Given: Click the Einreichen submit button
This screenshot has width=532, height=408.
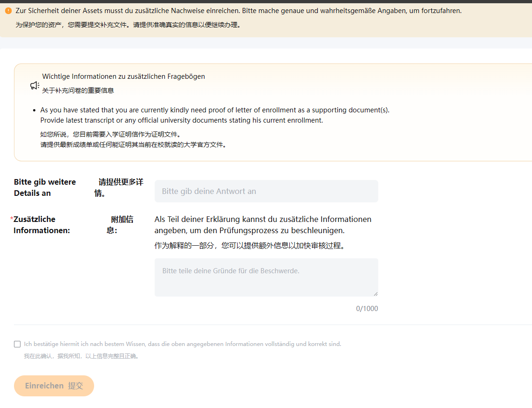Looking at the screenshot, I should point(54,386).
